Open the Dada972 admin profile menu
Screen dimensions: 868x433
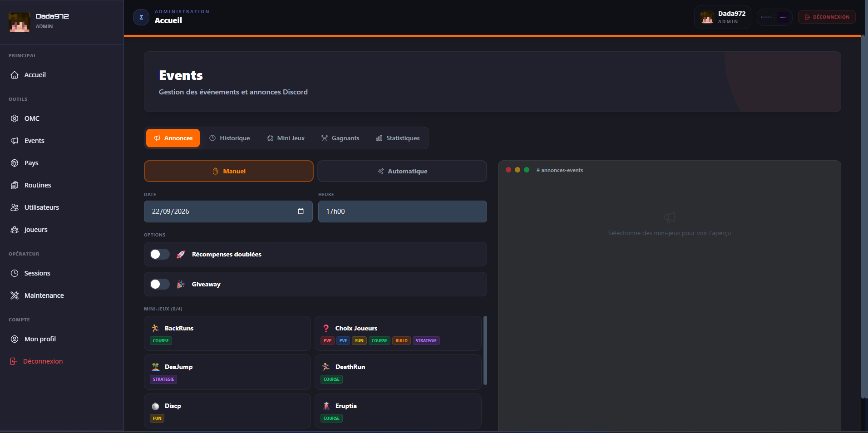coord(723,17)
